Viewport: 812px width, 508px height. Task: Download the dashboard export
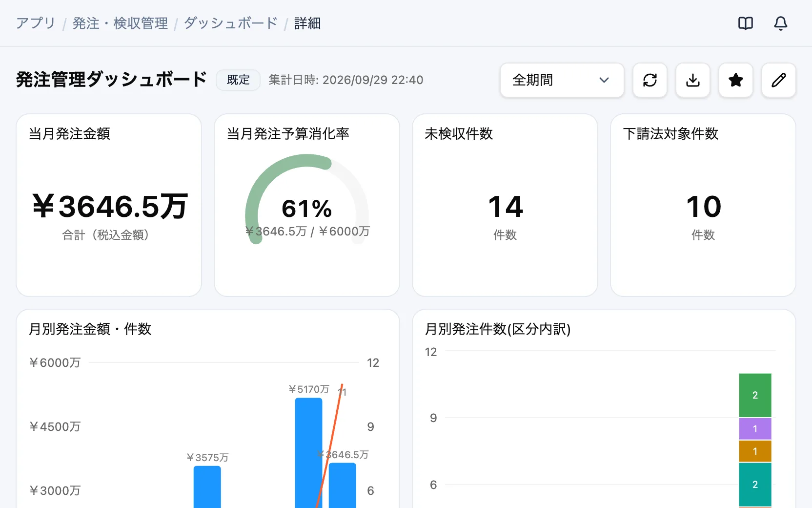pyautogui.click(x=693, y=80)
